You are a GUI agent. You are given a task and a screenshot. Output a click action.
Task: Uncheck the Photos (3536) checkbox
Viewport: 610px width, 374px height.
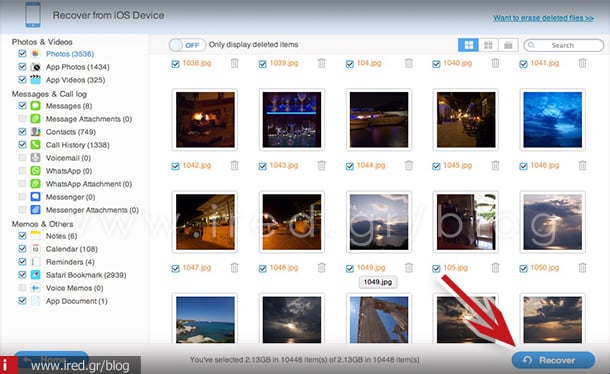22,53
